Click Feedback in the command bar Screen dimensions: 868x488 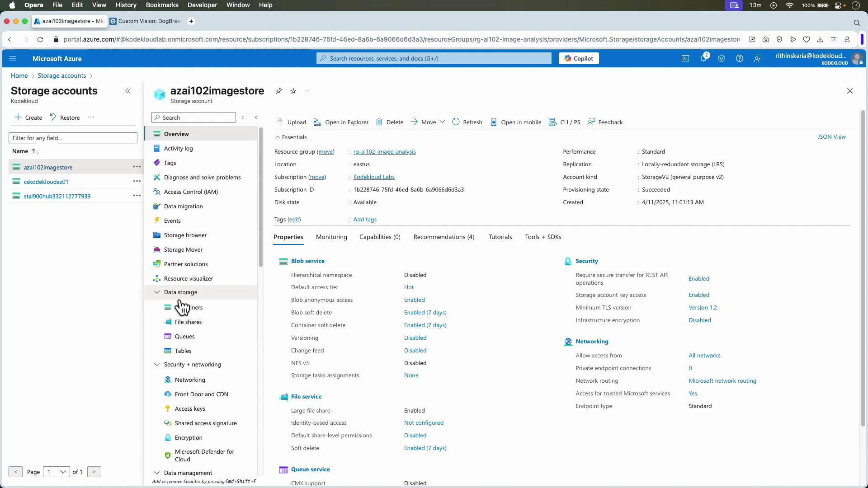click(x=605, y=122)
